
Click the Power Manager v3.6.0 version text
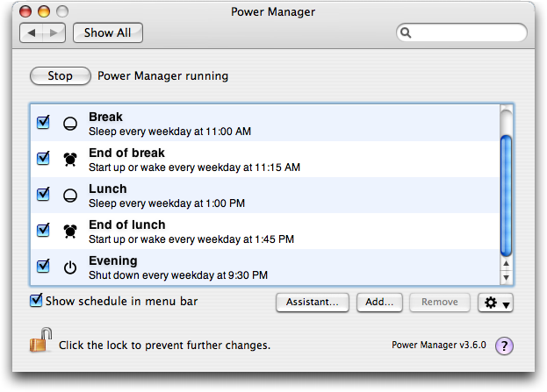click(438, 345)
